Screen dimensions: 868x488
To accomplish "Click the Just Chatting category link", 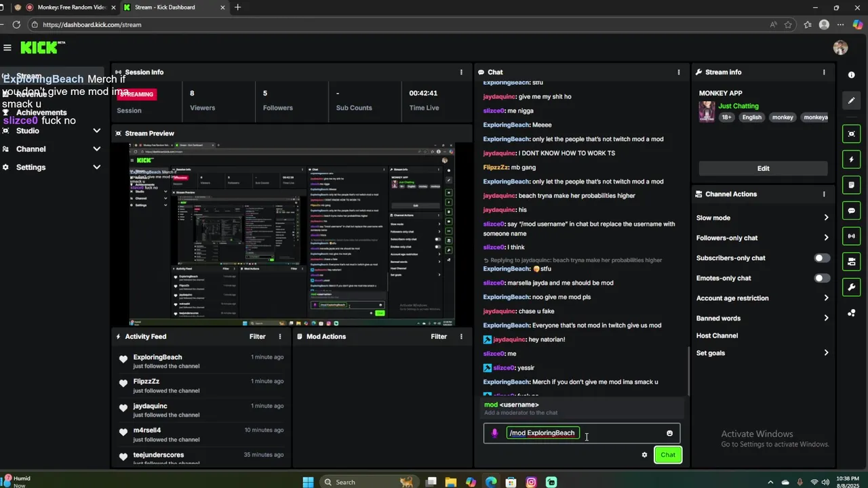I will (x=738, y=106).
